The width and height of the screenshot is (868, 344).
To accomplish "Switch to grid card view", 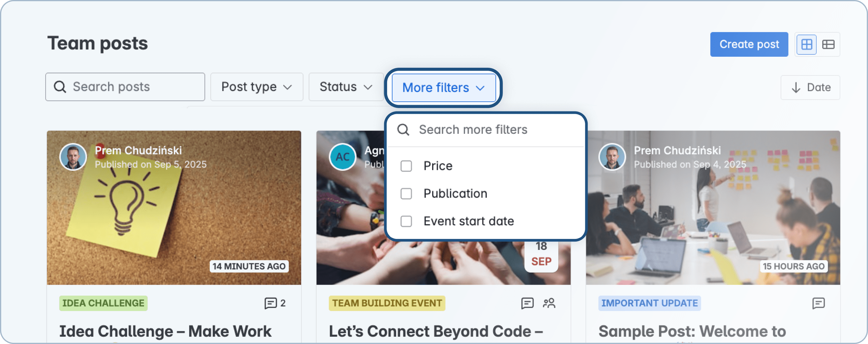I will tap(806, 44).
